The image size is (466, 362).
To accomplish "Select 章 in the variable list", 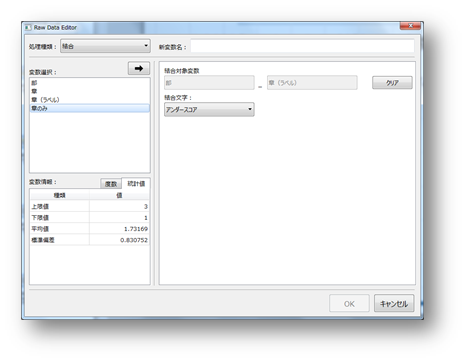I will coord(90,91).
